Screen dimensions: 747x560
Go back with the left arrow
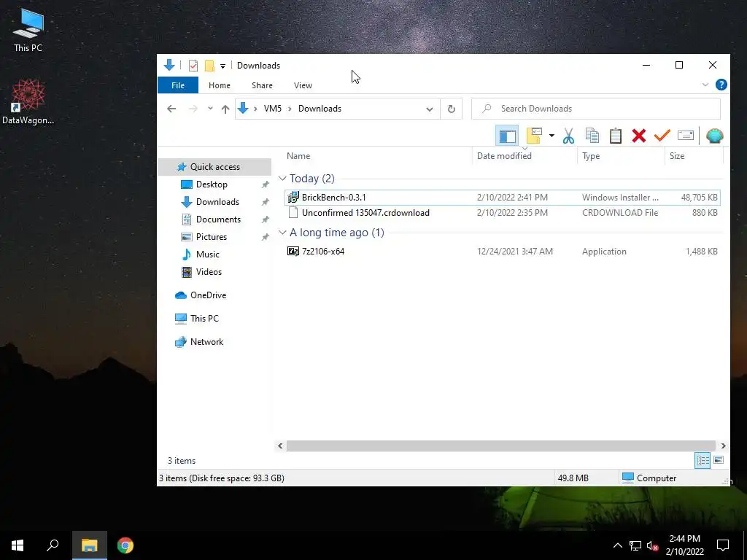click(171, 109)
